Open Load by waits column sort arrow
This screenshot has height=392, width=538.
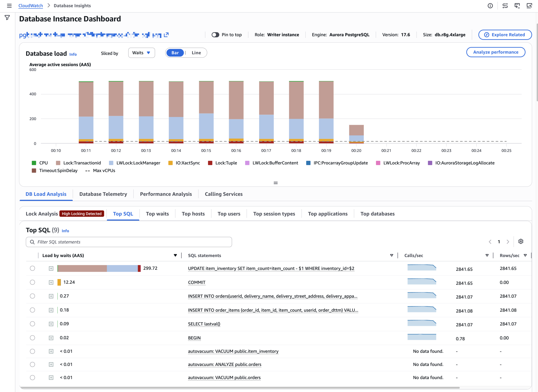175,256
